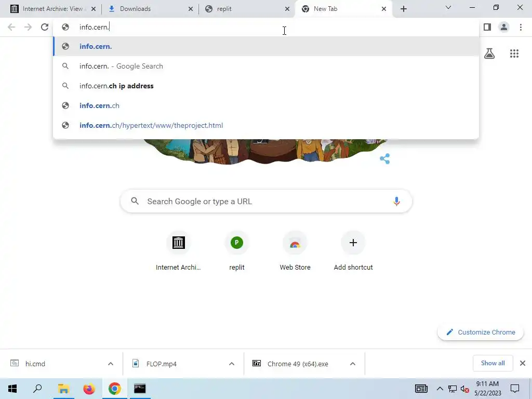This screenshot has width=532, height=399.
Task: Open the News and interests taskbar icon
Action: (x=421, y=389)
